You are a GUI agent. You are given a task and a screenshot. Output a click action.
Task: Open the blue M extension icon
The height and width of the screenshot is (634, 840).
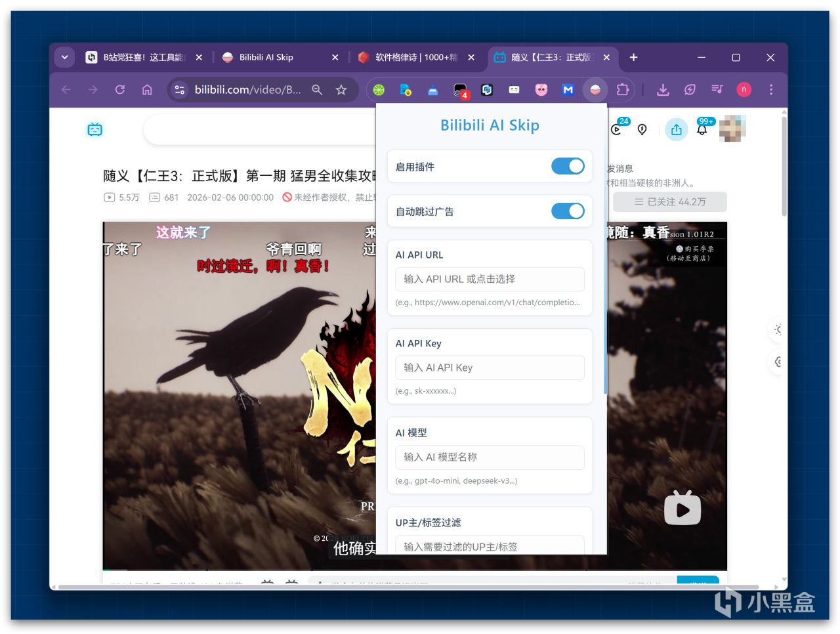click(x=568, y=90)
